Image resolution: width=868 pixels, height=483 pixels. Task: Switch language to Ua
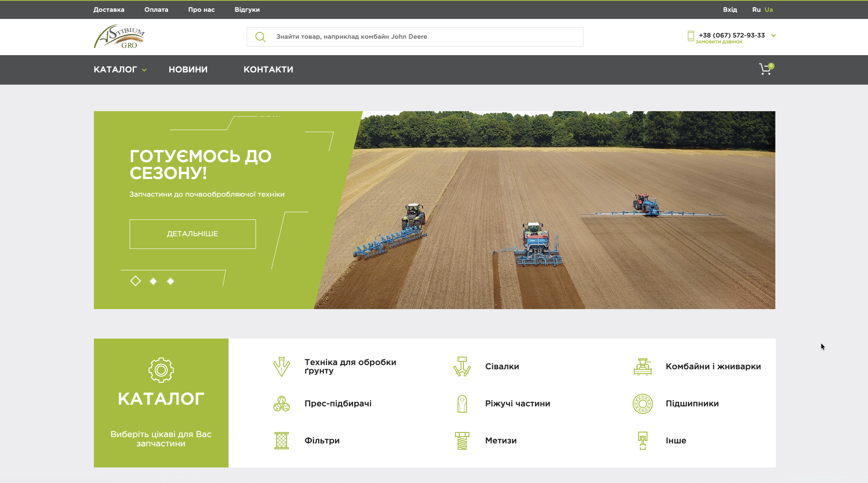(769, 10)
